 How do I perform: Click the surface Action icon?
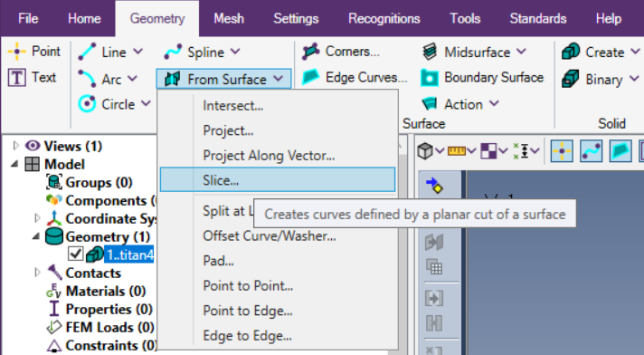[x=430, y=104]
